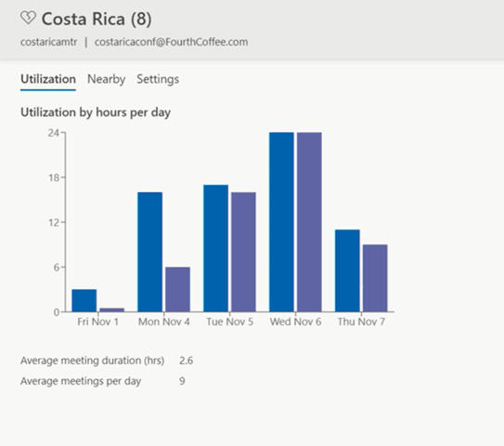Select the purple bar for Fri Nov 1
Screen dimensions: 504x446
tap(112, 310)
